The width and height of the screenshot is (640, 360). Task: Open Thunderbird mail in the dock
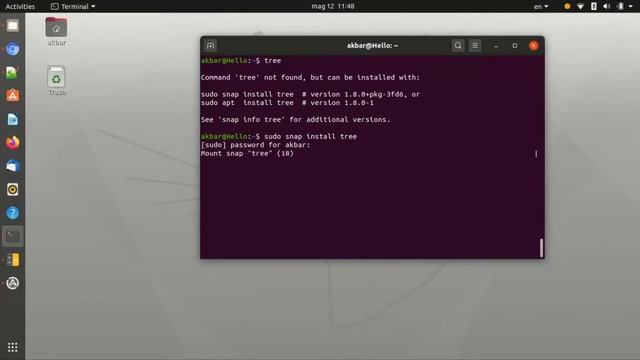coord(13,166)
